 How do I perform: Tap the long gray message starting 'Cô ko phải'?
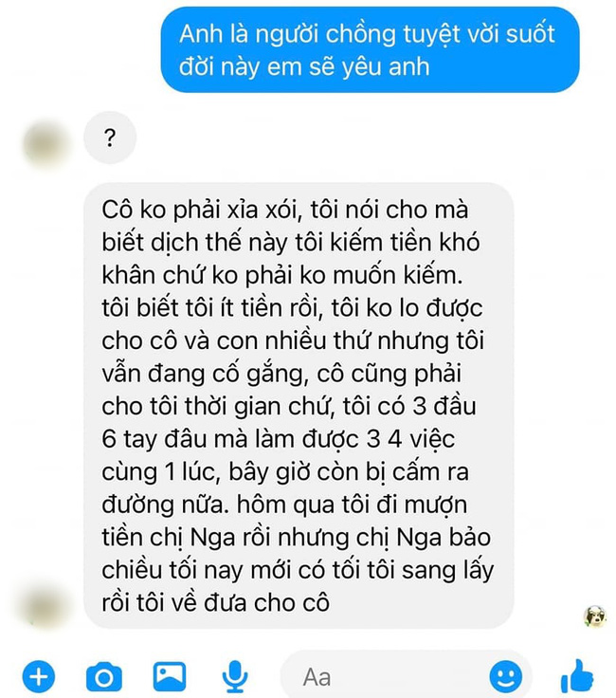(x=299, y=406)
